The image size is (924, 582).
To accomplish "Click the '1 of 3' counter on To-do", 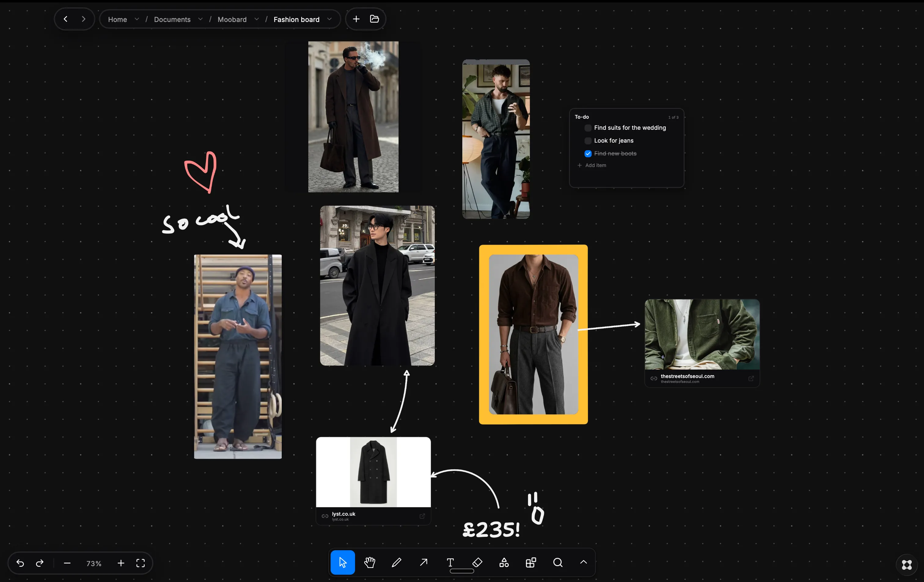I will pyautogui.click(x=673, y=117).
